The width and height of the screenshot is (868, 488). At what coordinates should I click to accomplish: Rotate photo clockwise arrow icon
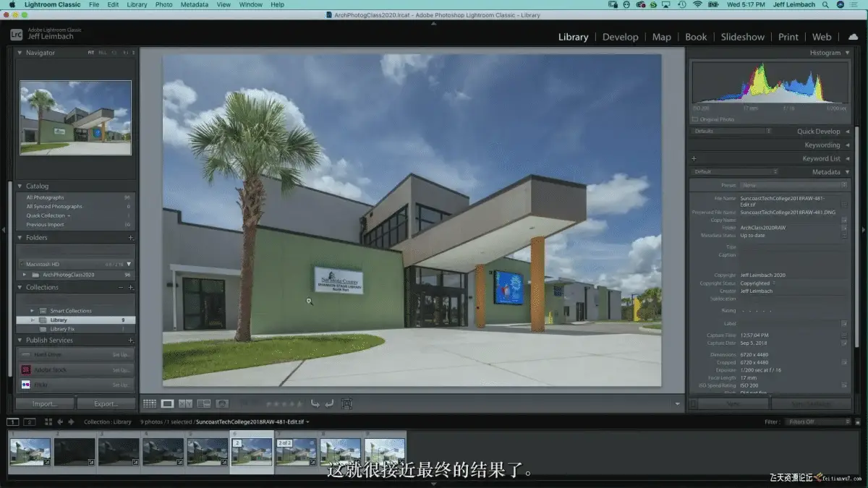pos(329,403)
